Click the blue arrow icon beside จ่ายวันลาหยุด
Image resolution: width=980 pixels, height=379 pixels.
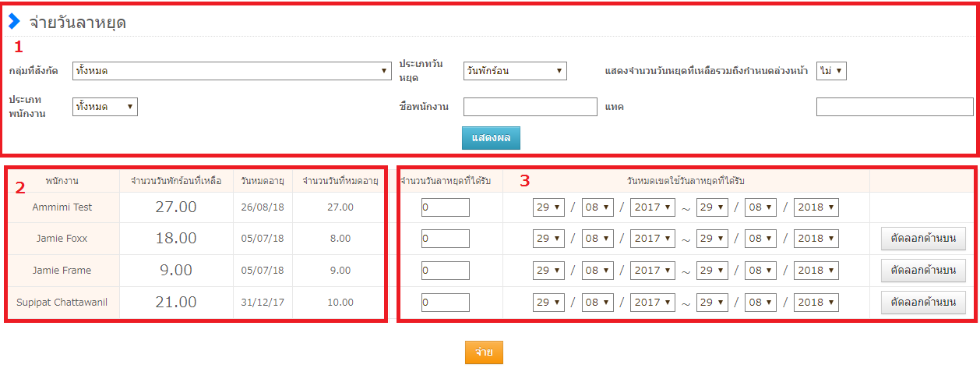(x=14, y=22)
